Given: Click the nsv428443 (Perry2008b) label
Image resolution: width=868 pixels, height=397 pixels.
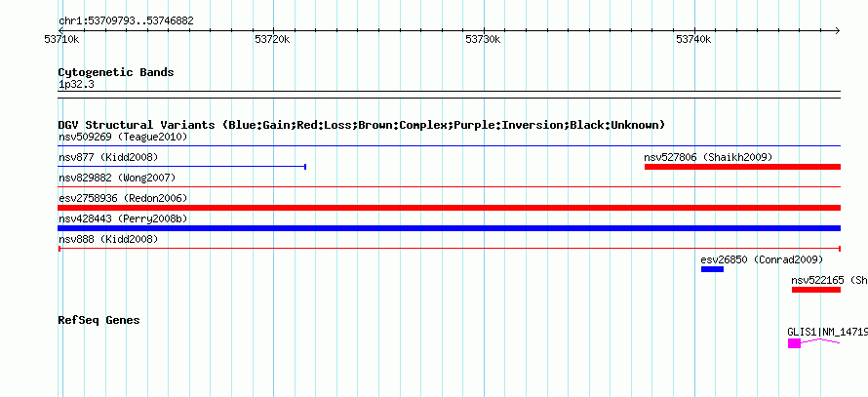Looking at the screenshot, I should 123,219.
